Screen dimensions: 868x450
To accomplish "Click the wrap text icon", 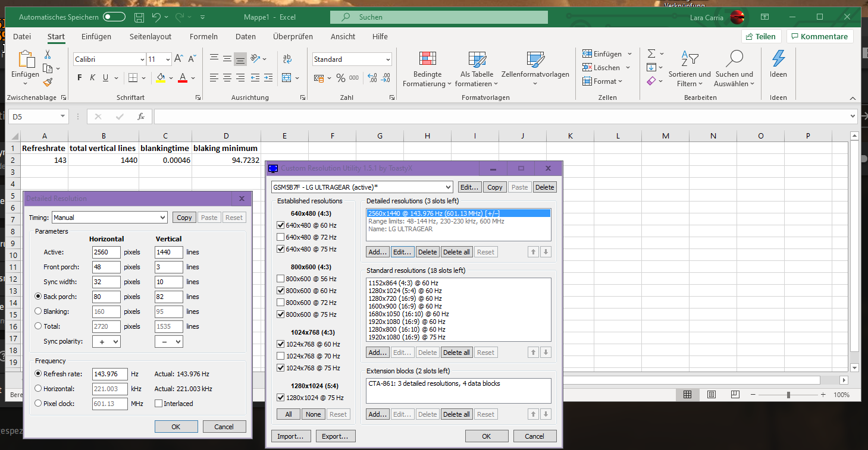I will pos(287,59).
